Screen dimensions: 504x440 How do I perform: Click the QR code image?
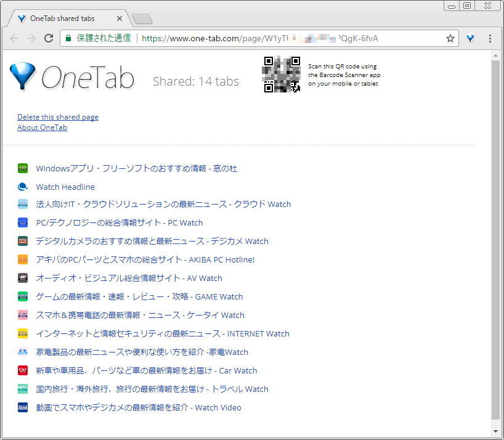[x=282, y=74]
